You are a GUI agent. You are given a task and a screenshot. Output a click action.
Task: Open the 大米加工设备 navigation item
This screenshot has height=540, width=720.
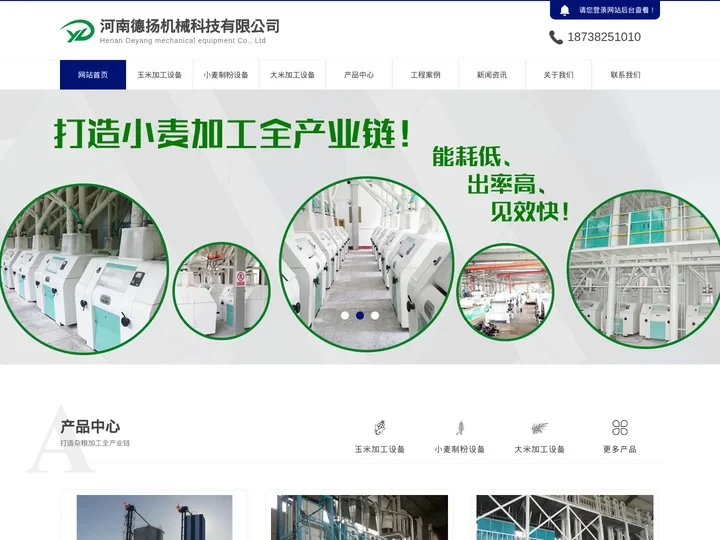coord(292,75)
